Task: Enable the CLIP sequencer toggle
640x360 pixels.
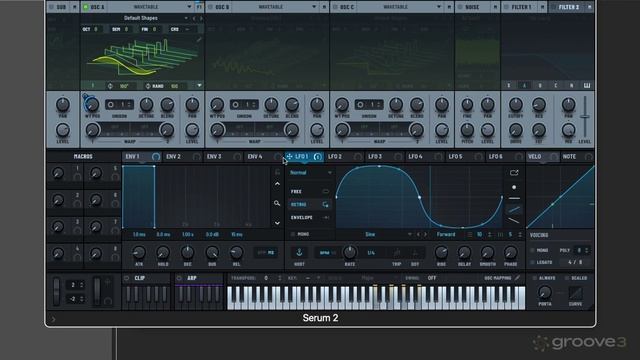Action: 127,278
